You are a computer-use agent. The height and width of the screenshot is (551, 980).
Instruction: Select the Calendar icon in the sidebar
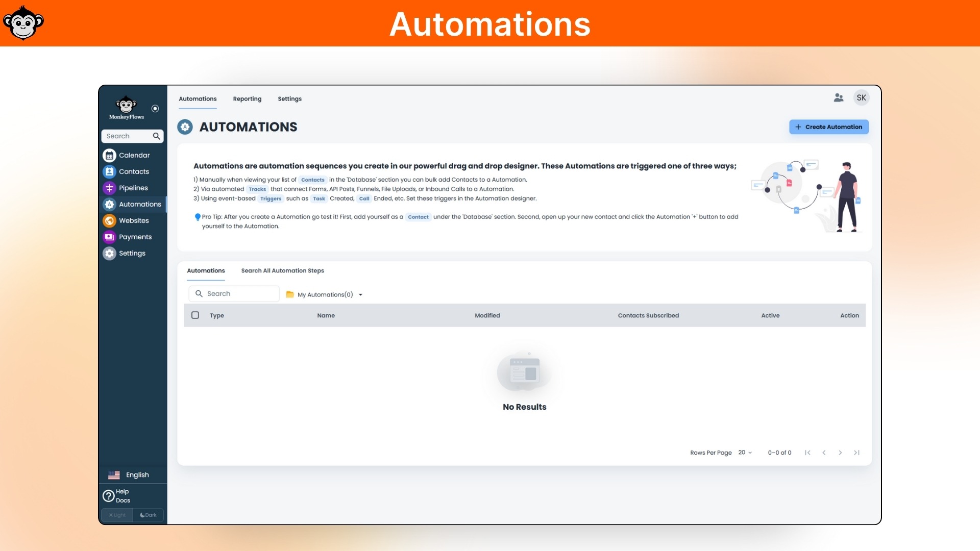[110, 155]
